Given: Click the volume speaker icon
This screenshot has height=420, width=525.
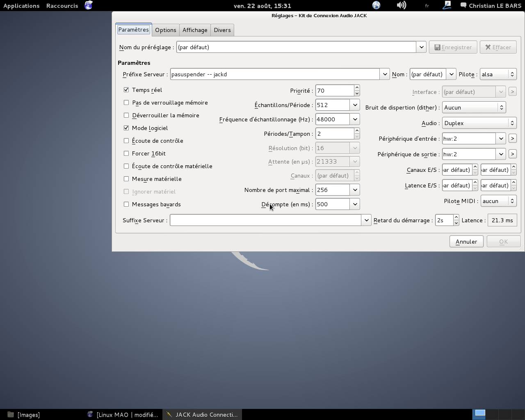Looking at the screenshot, I should point(402,5).
